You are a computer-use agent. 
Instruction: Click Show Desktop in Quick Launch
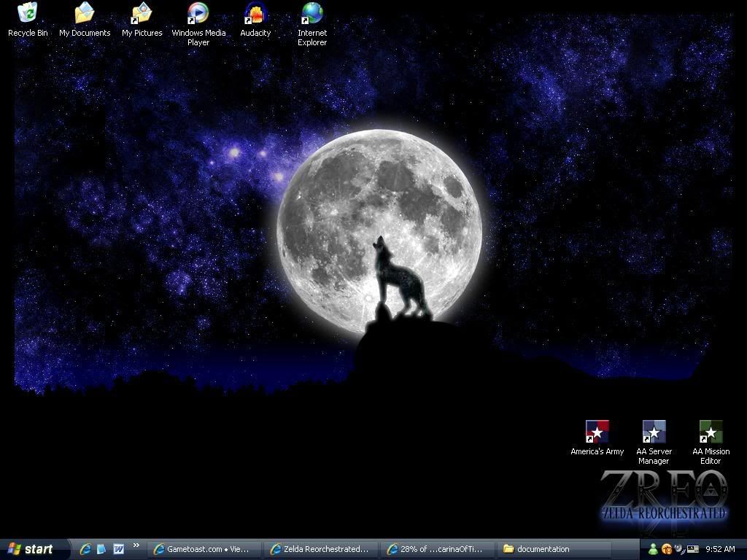click(x=101, y=549)
